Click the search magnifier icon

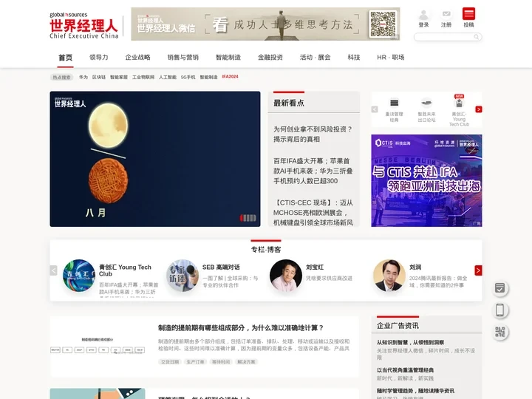coord(477,37)
